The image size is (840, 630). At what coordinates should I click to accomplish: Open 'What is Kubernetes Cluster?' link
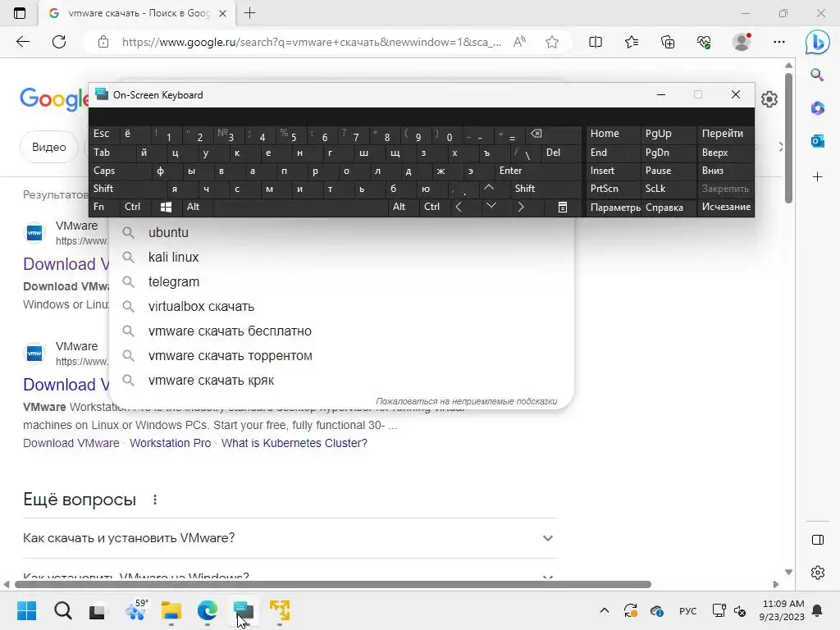(294, 443)
